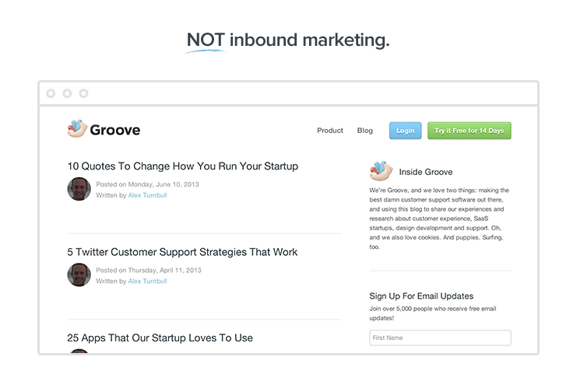Open 25 Apps That Our Startup Loves post
The width and height of the screenshot is (577, 392).
[x=160, y=338]
